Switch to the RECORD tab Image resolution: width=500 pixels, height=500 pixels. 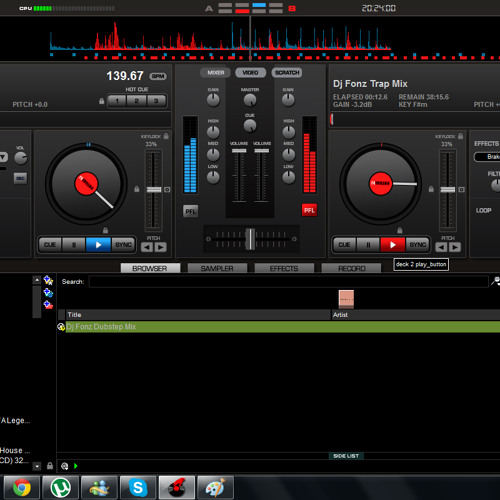click(x=351, y=268)
